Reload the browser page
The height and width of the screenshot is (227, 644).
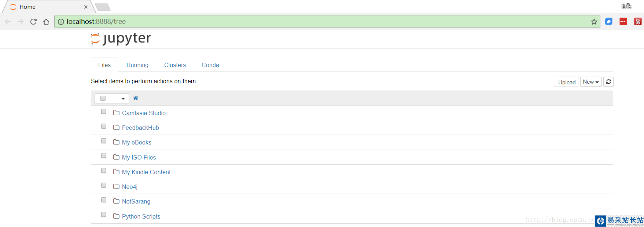(33, 22)
